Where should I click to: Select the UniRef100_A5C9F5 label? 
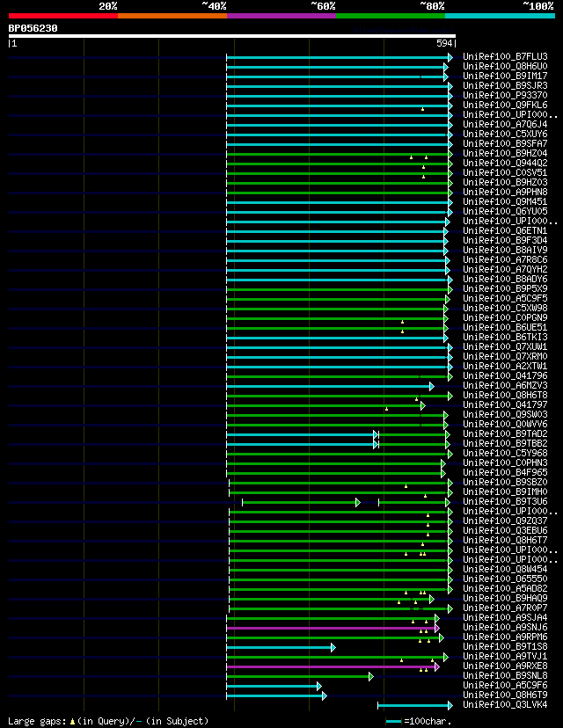(x=506, y=299)
